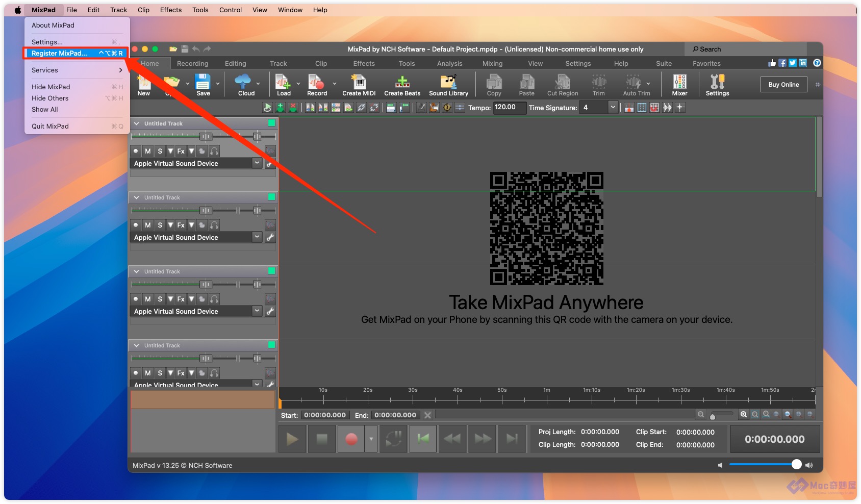Click the Play transport button

[292, 439]
